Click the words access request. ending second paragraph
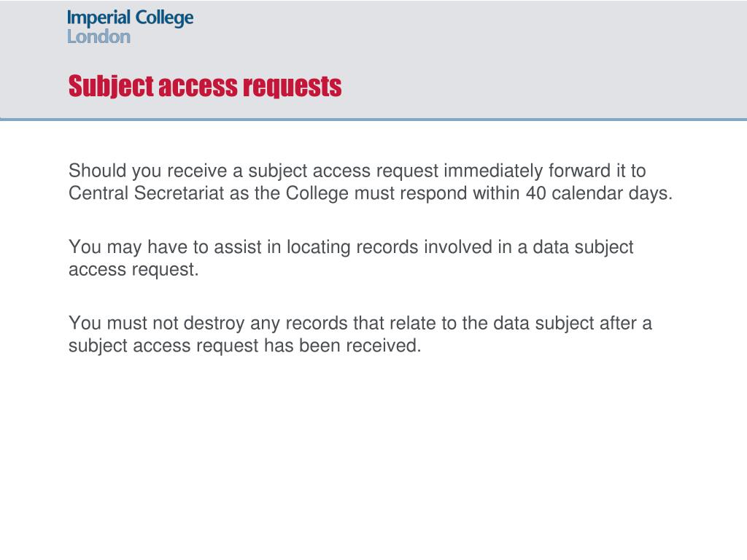Image resolution: width=747 pixels, height=560 pixels. pyautogui.click(x=133, y=270)
